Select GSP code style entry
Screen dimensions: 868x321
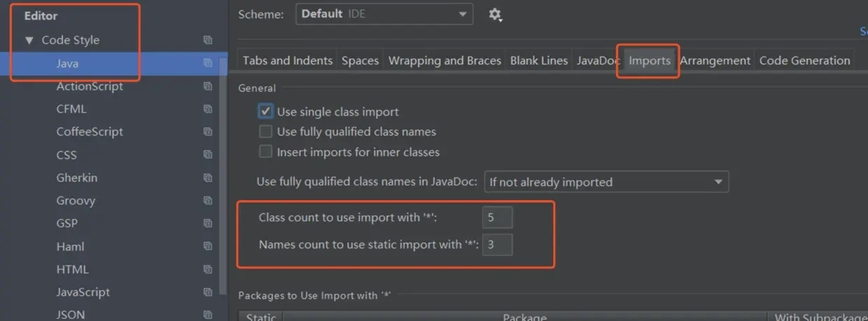coord(67,224)
